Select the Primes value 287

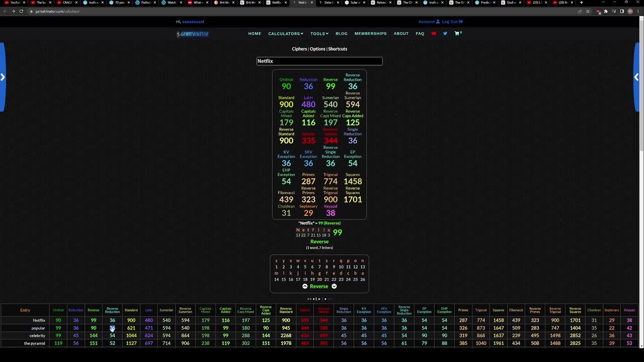click(x=308, y=182)
